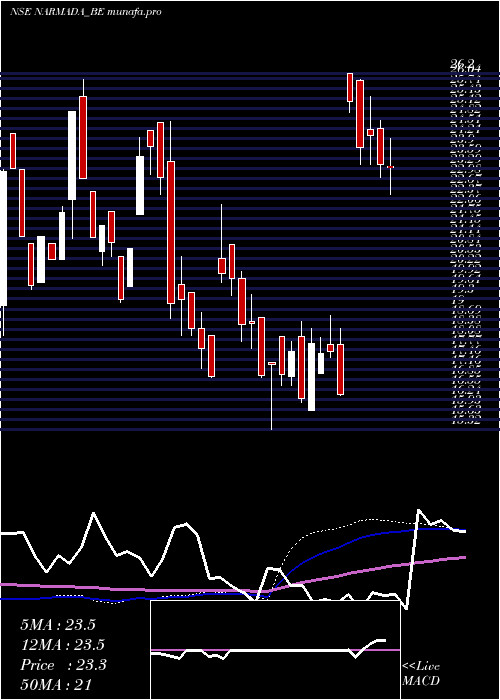Click the 50MA : 21 label

coord(56,685)
